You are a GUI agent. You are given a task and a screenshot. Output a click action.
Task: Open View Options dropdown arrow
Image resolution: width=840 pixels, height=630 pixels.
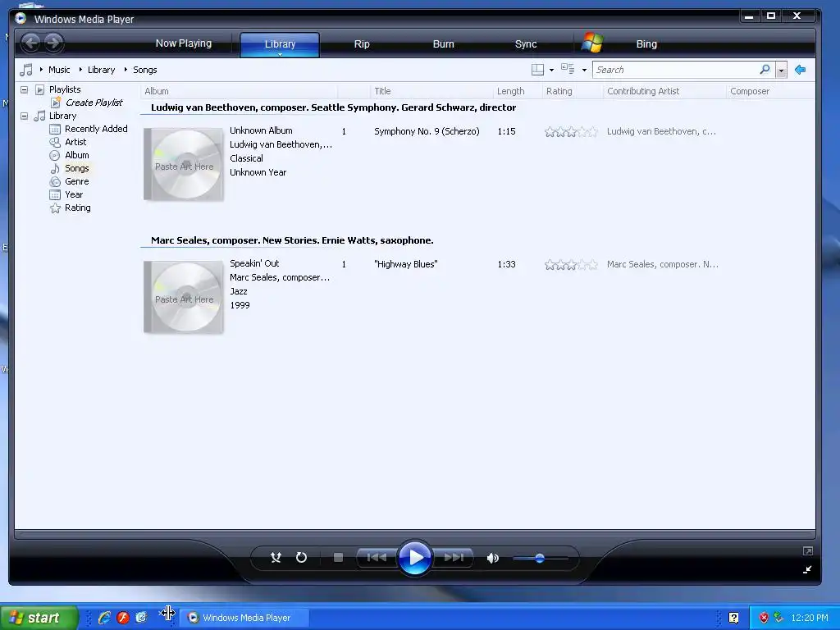pos(584,70)
